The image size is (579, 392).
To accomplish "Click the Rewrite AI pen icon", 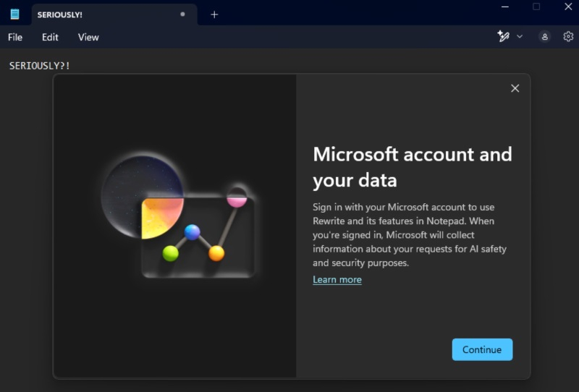I will pos(504,36).
